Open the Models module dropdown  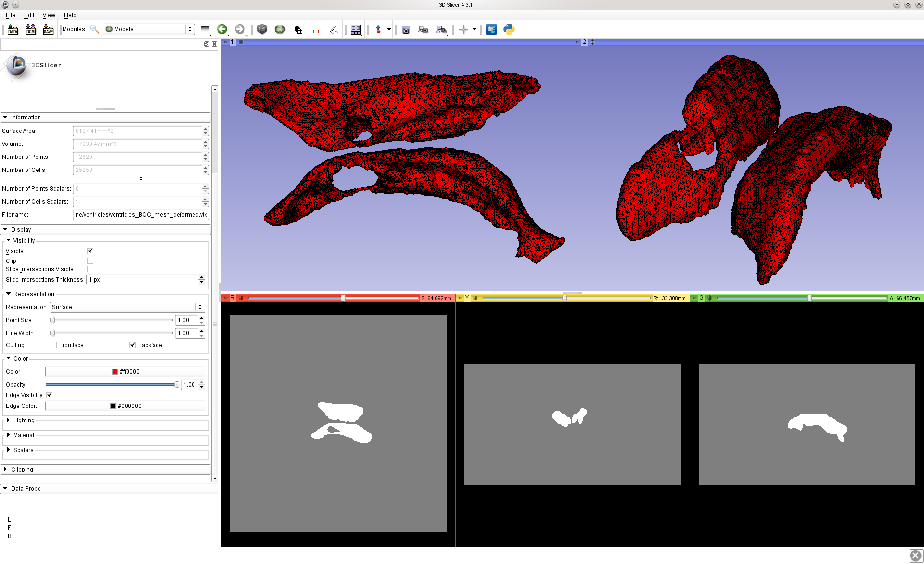(149, 29)
